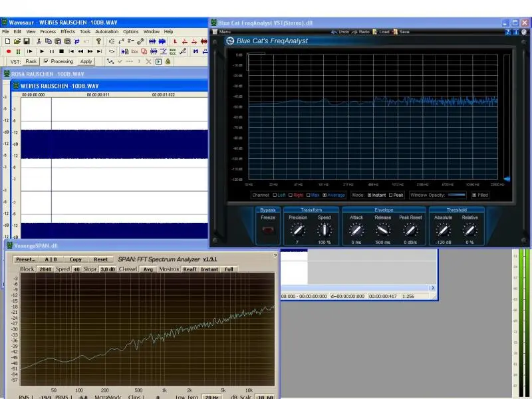Open the Slope 3.0 dB selector
This screenshot has width=532, height=399.
(108, 269)
